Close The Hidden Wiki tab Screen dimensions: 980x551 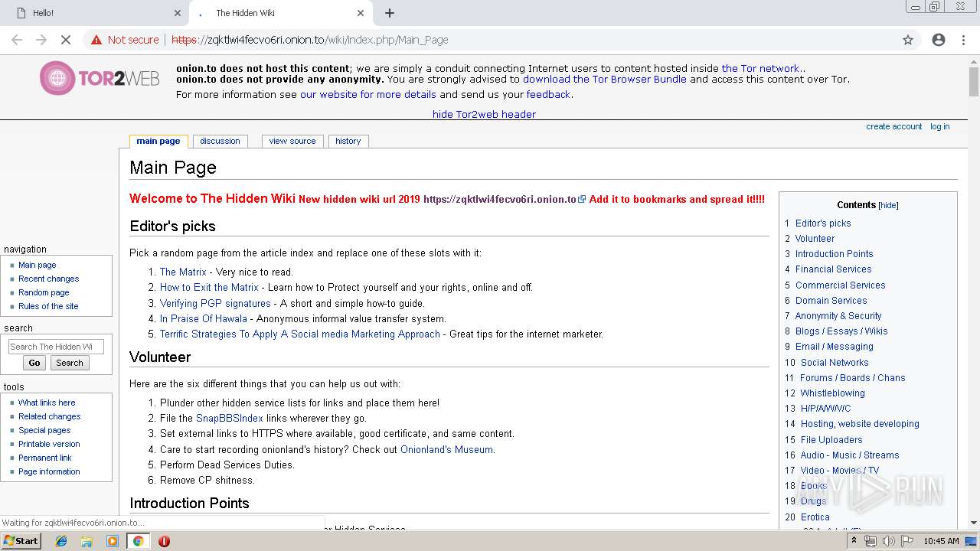coord(361,13)
